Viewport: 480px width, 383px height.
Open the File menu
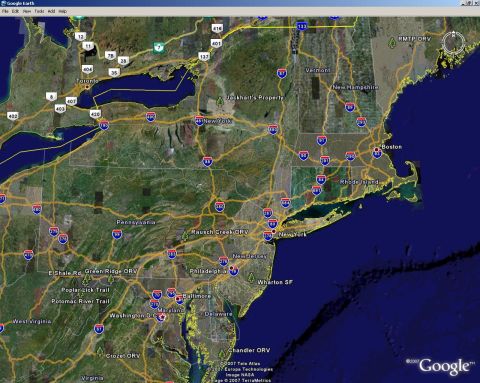tap(5, 11)
